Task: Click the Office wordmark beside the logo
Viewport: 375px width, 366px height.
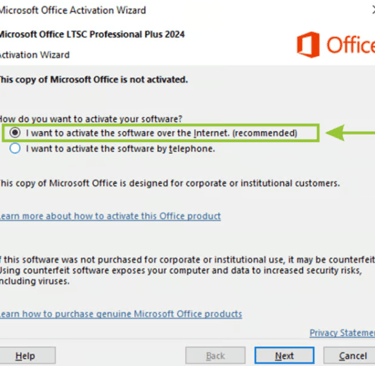Action: (x=351, y=45)
